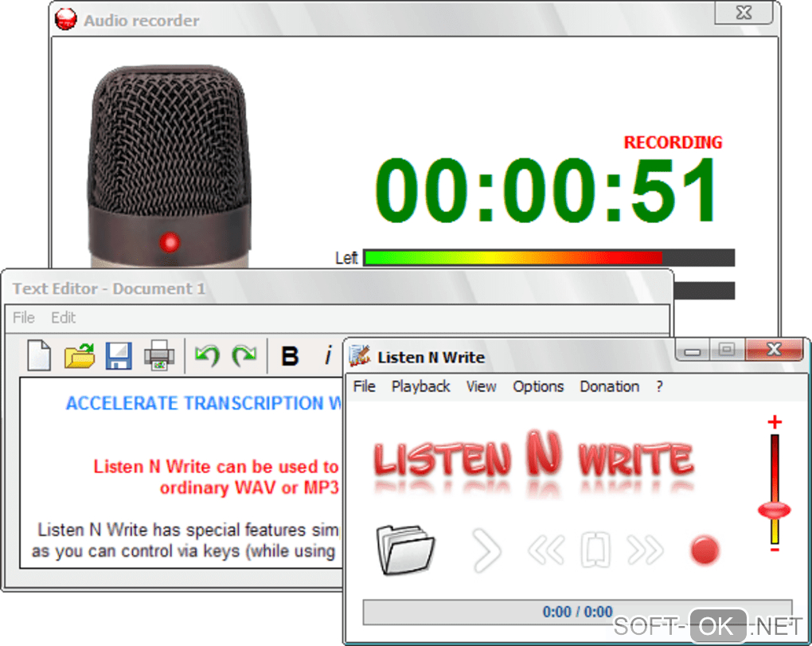The height and width of the screenshot is (646, 812).
Task: Click the playback progress bar showing 0:00 / 0:00
Action: coord(577,613)
